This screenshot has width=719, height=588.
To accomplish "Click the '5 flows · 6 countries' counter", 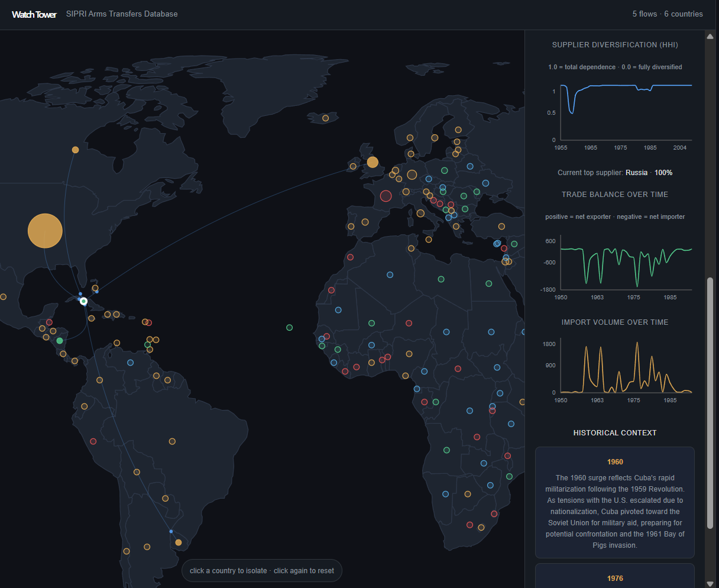I will point(668,14).
